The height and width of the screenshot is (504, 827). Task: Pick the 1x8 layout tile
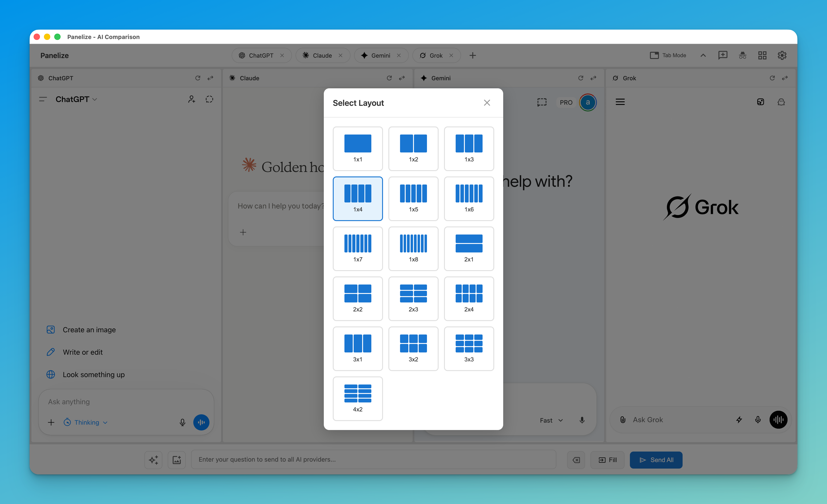tap(413, 248)
